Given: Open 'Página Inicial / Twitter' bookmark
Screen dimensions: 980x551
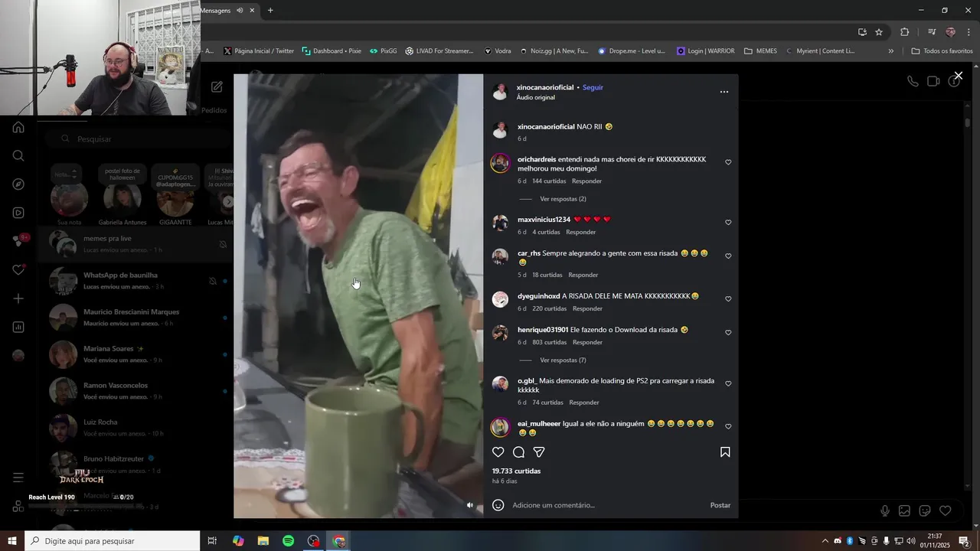Looking at the screenshot, I should 259,51.
